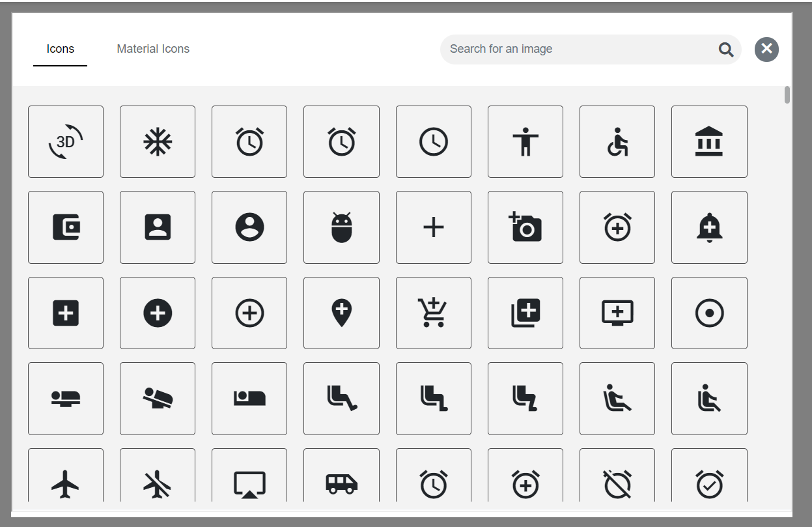Select the add to shopping cart icon
The height and width of the screenshot is (527, 812).
coord(434,313)
